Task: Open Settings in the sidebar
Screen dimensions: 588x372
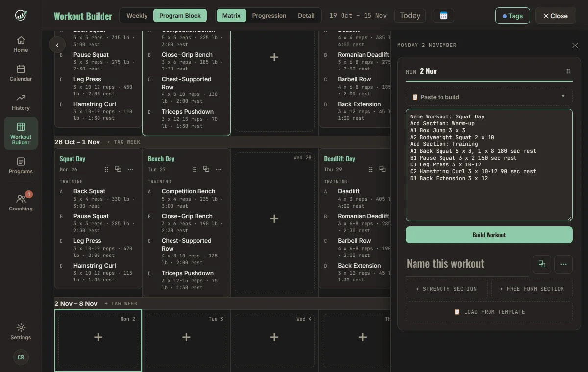Action: [21, 331]
